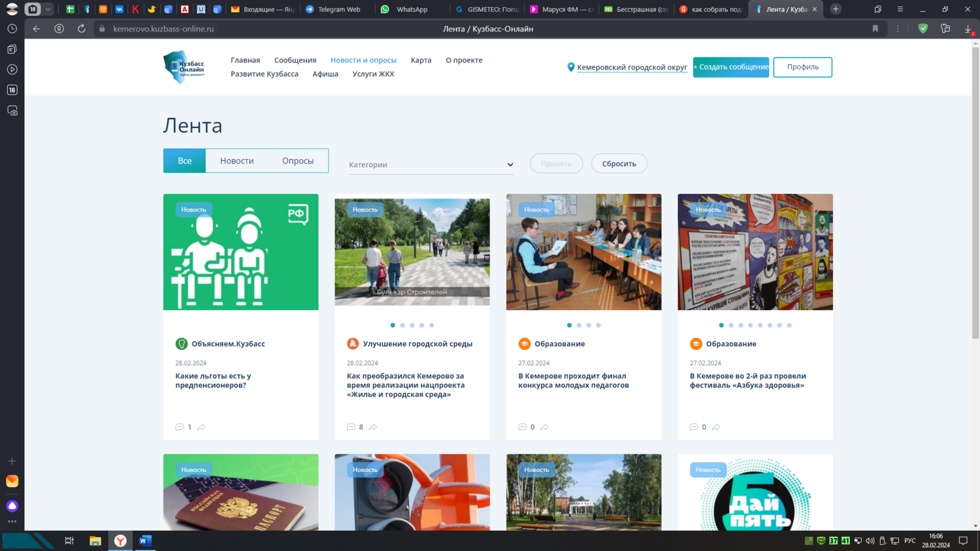Select the second slide dot on Бульвар Строителей card
980x551 pixels.
click(402, 325)
